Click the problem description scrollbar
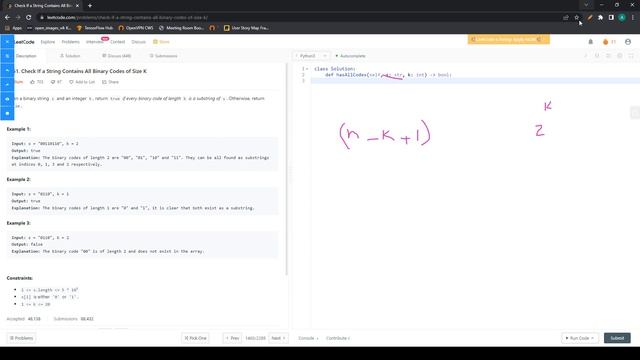Screen dimensions: 640x360 tap(287, 169)
